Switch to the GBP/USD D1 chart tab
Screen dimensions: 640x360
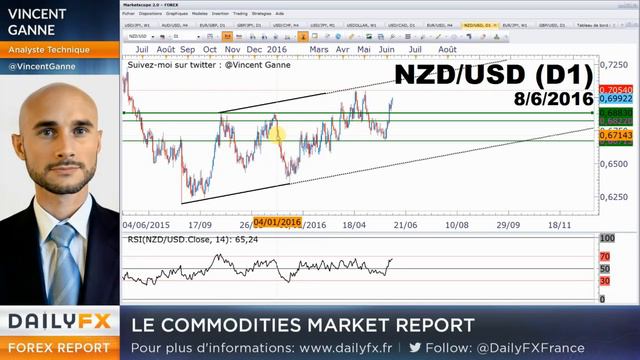552,25
